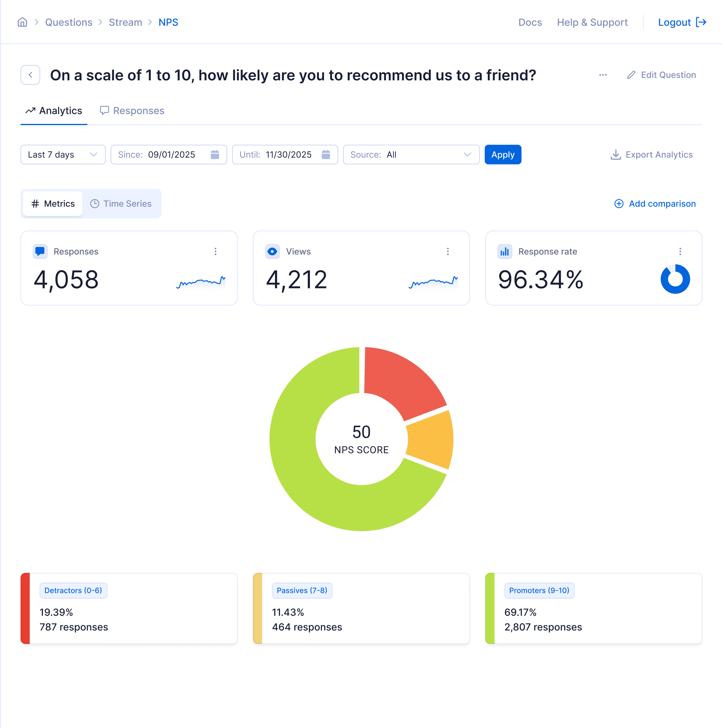Open the Views card kebab menu
Image resolution: width=722 pixels, height=728 pixels.
(448, 251)
